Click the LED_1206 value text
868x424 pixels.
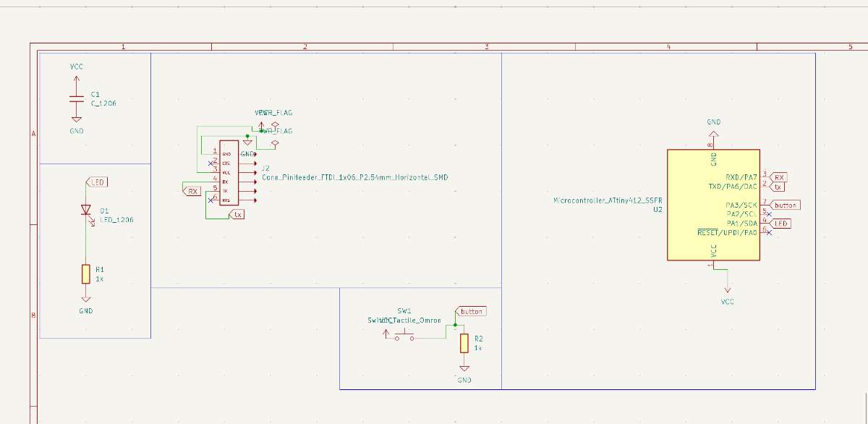116,219
